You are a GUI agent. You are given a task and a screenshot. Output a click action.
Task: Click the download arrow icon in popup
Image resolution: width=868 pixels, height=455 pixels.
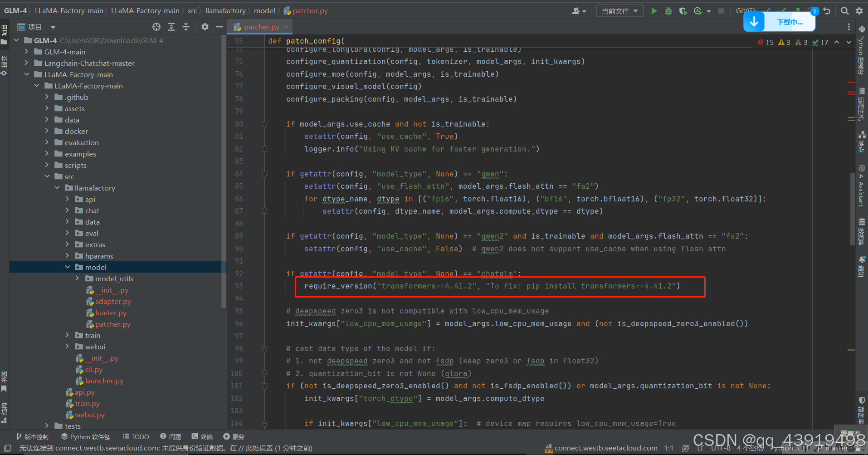pos(754,22)
